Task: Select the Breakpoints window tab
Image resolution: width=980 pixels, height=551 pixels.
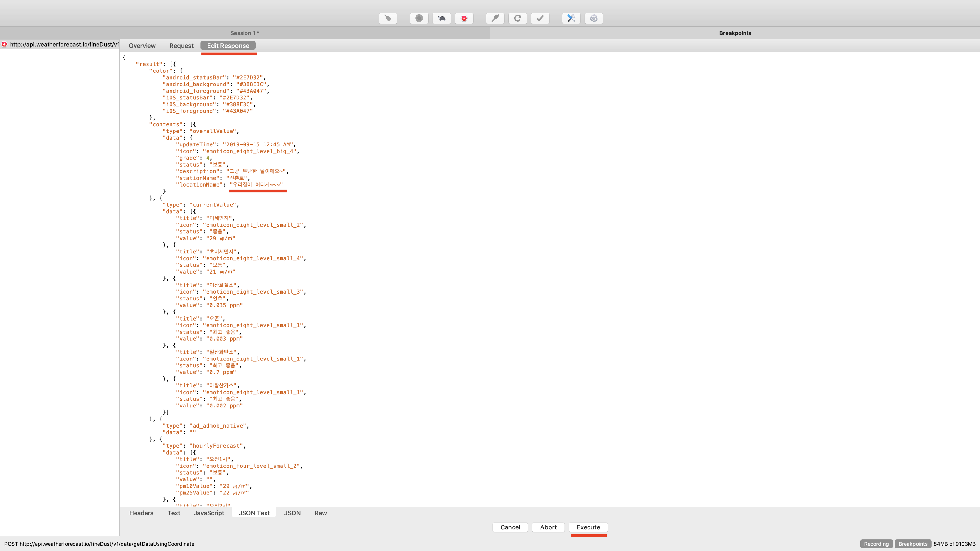Action: (735, 33)
